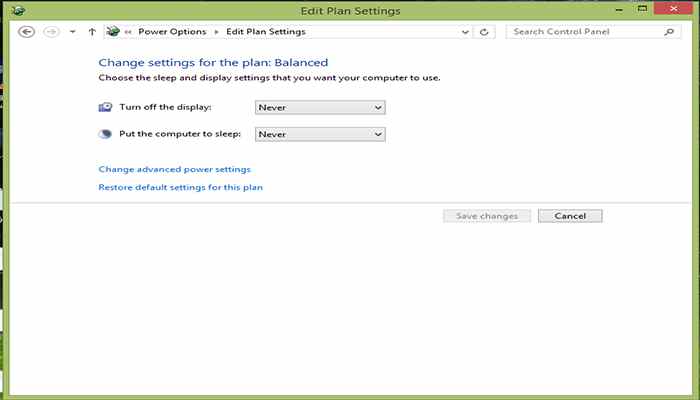Focus the Search Control Panel field

point(585,32)
